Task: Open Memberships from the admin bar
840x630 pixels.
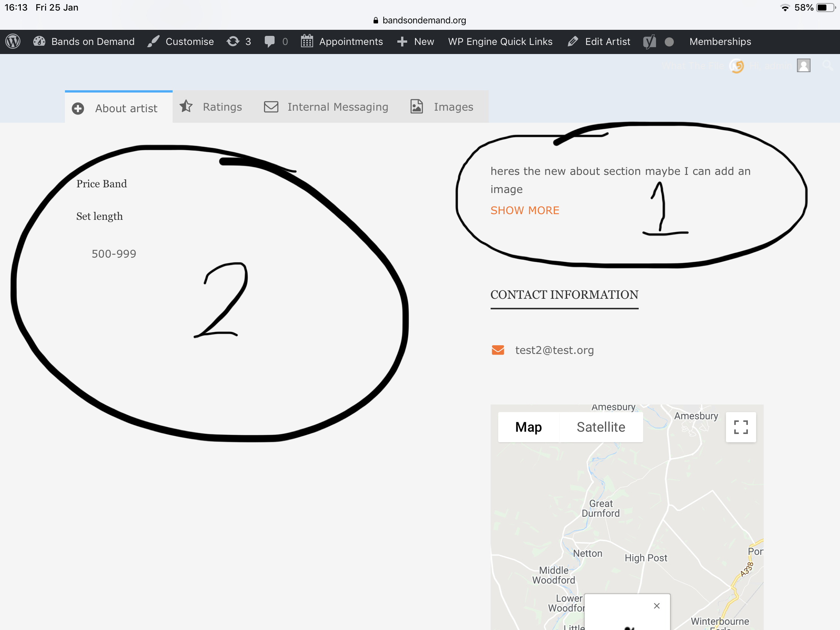Action: pos(720,42)
